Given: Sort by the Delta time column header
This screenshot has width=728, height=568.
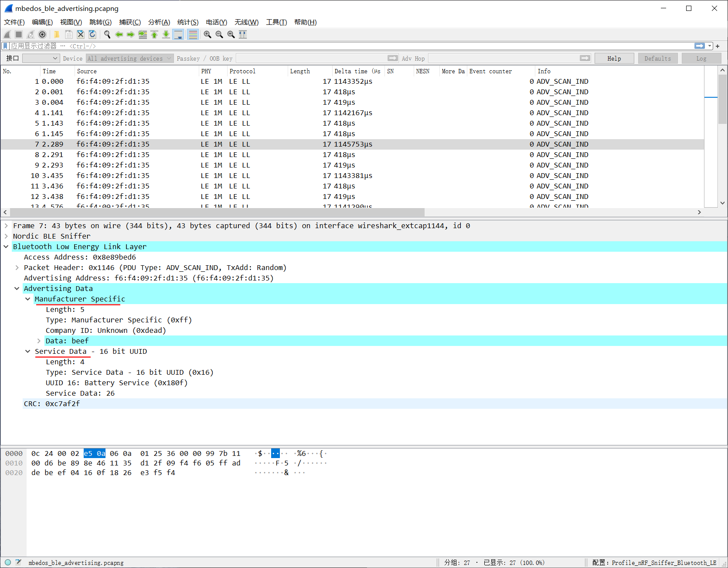Looking at the screenshot, I should [x=357, y=71].
